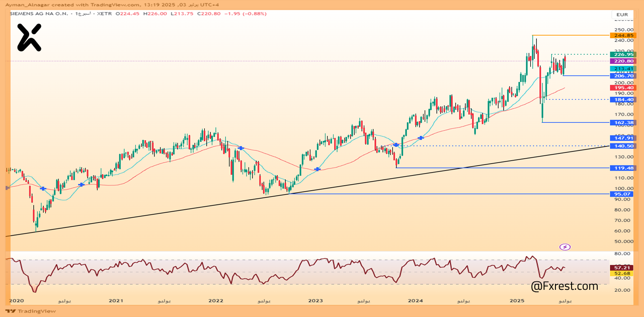644x317 pixels.
Task: Click the 50.00 price axis tick
Action: pos(623,242)
